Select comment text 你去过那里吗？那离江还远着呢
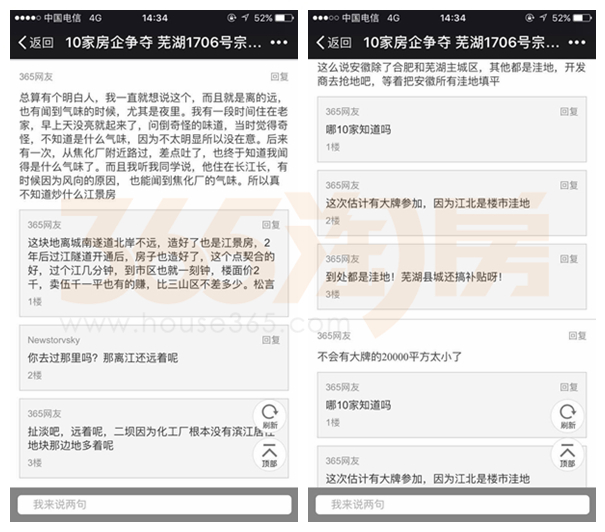605x532 pixels. click(103, 358)
